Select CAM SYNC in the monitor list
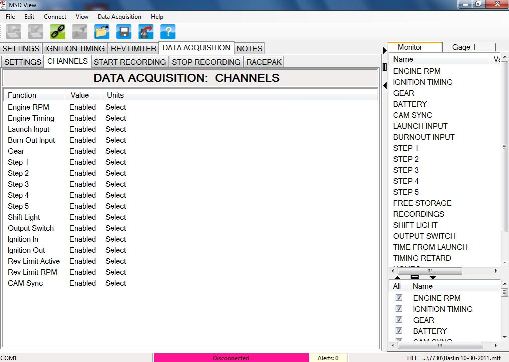Viewport: 509px width, 362px height. tap(413, 115)
